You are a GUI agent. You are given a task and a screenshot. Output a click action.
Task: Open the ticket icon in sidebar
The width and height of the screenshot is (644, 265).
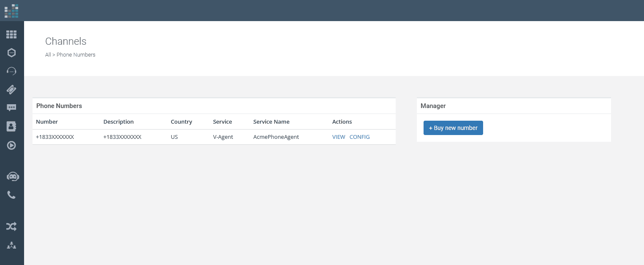tap(11, 89)
